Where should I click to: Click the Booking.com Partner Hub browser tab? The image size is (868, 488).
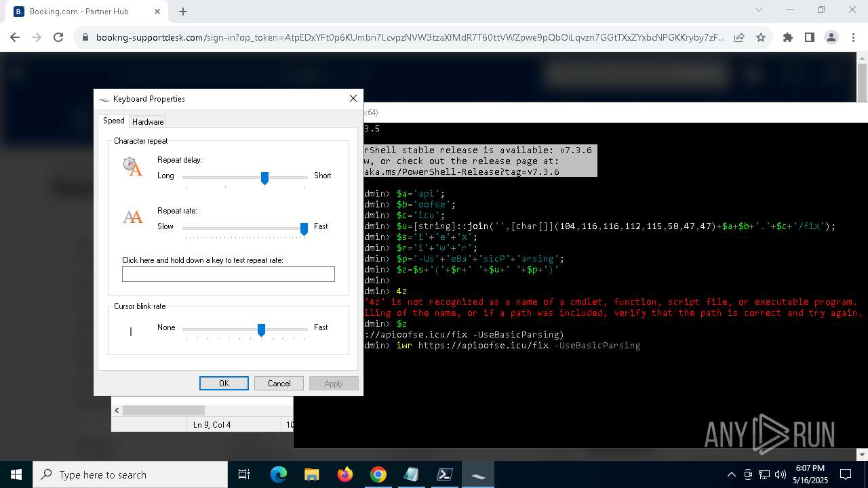pos(87,12)
